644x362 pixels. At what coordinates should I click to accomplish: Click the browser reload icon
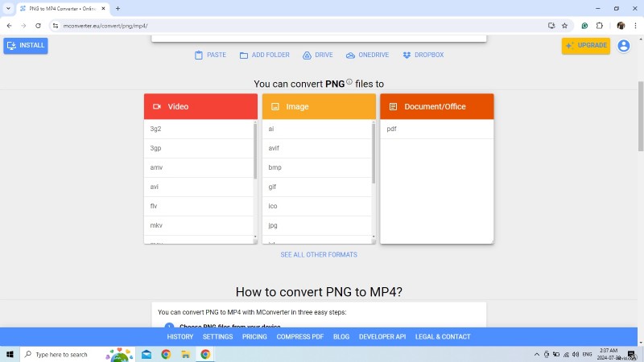point(38,26)
